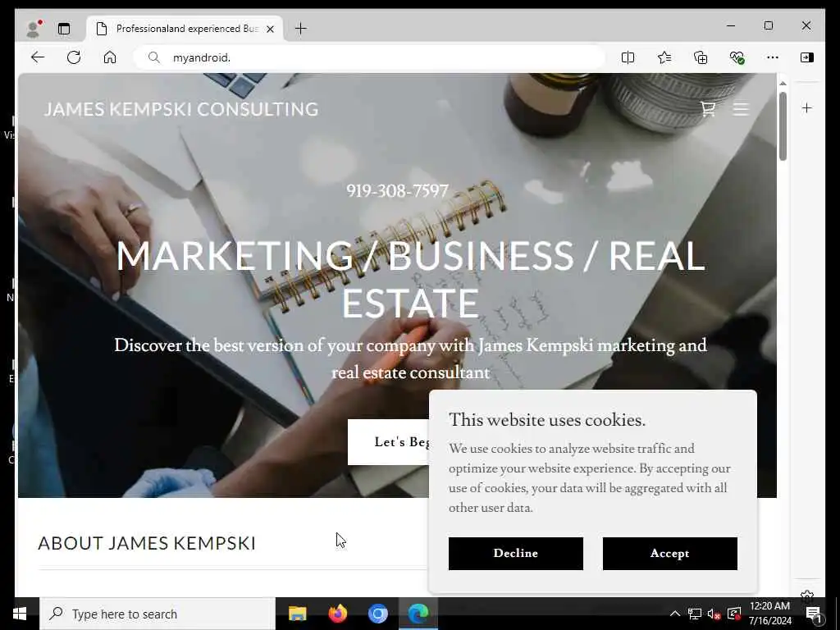The image size is (840, 630).
Task: Click the page vertical scrollbar thumb
Action: [x=783, y=126]
